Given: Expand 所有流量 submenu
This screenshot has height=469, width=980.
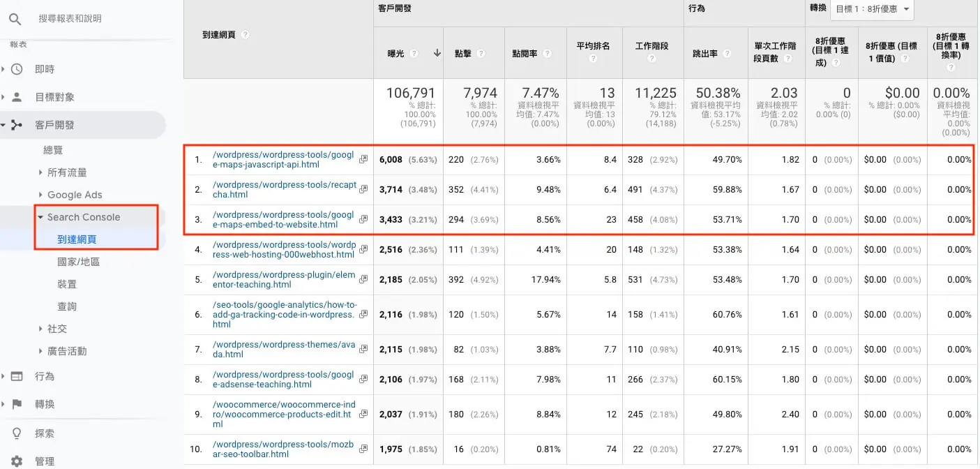Looking at the screenshot, I should click(40, 172).
